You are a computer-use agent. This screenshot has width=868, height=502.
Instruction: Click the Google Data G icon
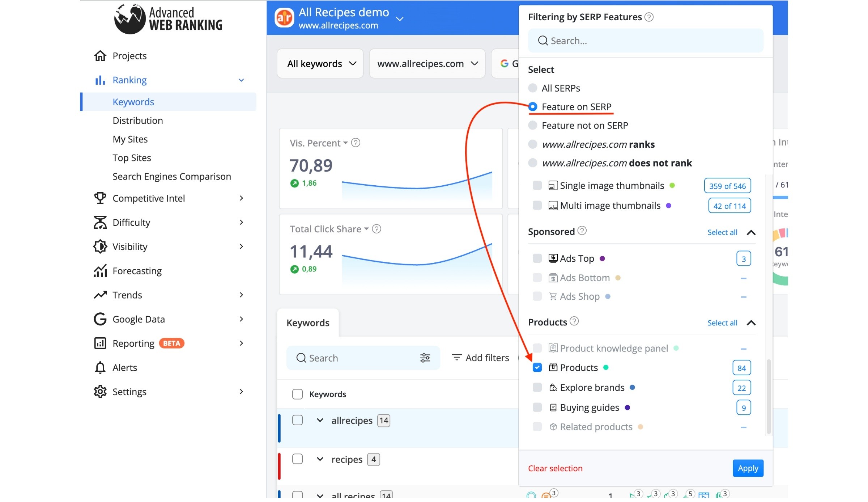coord(100,320)
